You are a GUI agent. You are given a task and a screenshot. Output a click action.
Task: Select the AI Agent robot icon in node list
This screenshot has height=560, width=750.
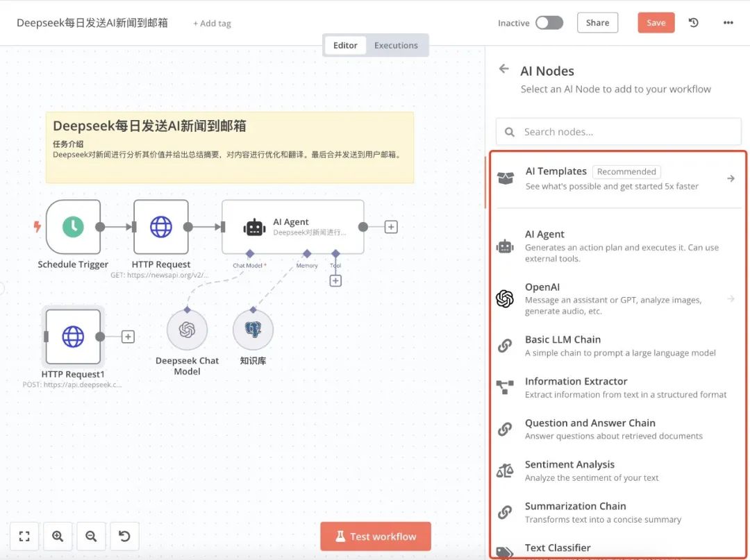(x=505, y=246)
